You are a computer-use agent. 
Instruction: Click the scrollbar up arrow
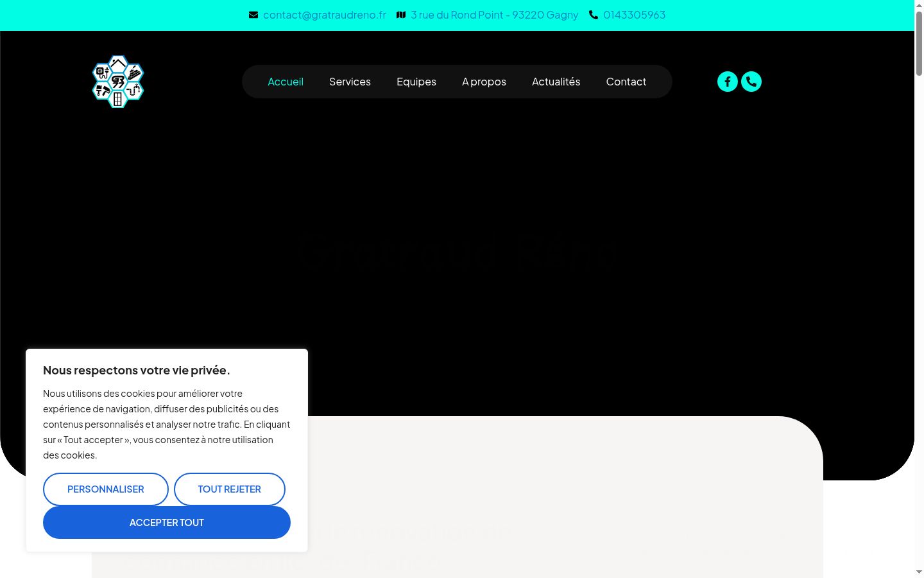click(x=919, y=4)
